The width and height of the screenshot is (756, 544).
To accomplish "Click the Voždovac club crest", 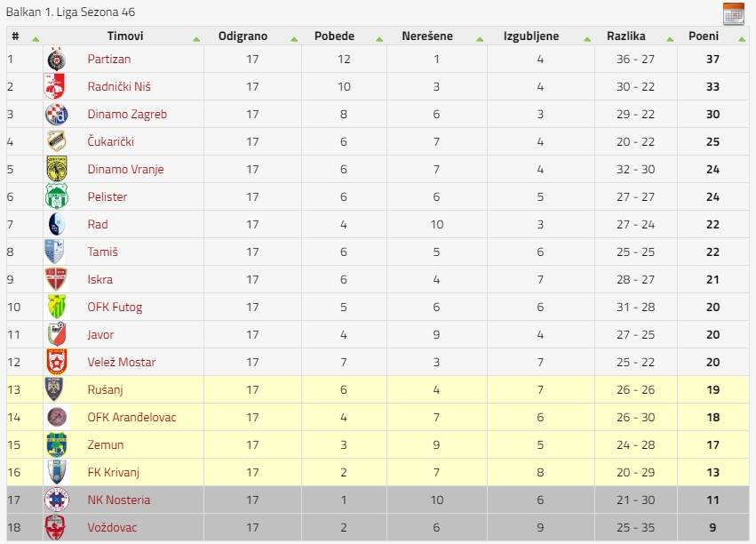I will point(54,527).
